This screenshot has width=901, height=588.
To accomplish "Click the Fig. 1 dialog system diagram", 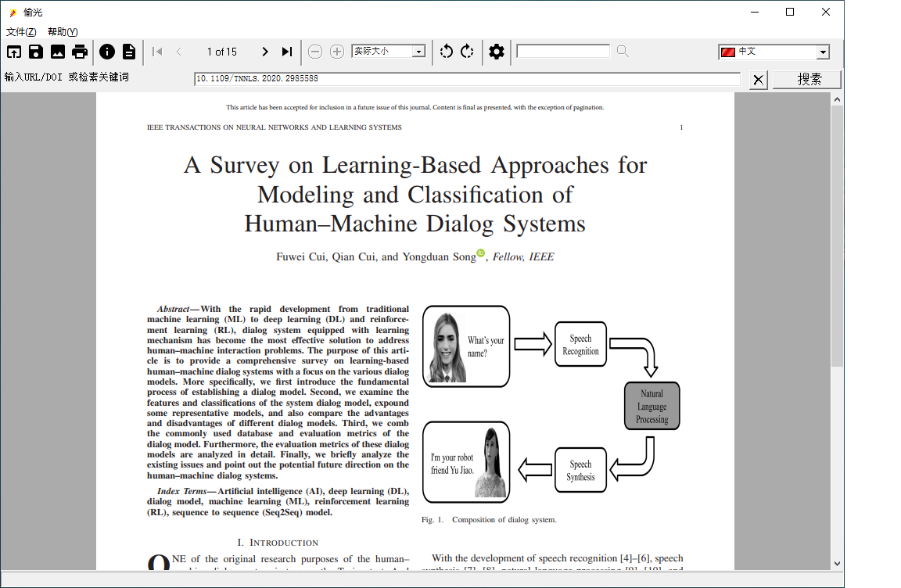I will click(551, 403).
